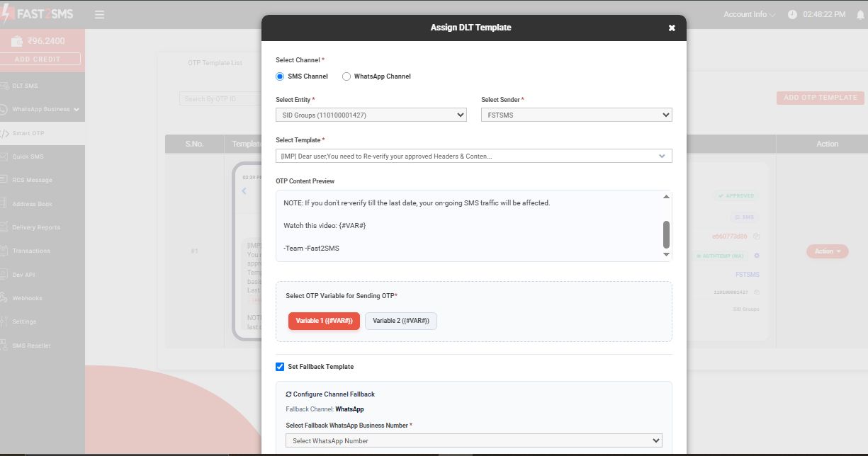The width and height of the screenshot is (868, 456).
Task: Open Quick SMS in the sidebar
Action: [x=43, y=156]
